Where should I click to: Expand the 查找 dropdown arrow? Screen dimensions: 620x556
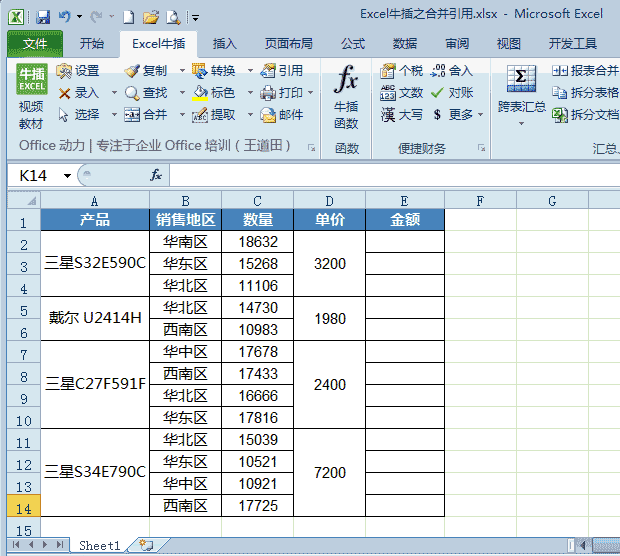tap(182, 93)
